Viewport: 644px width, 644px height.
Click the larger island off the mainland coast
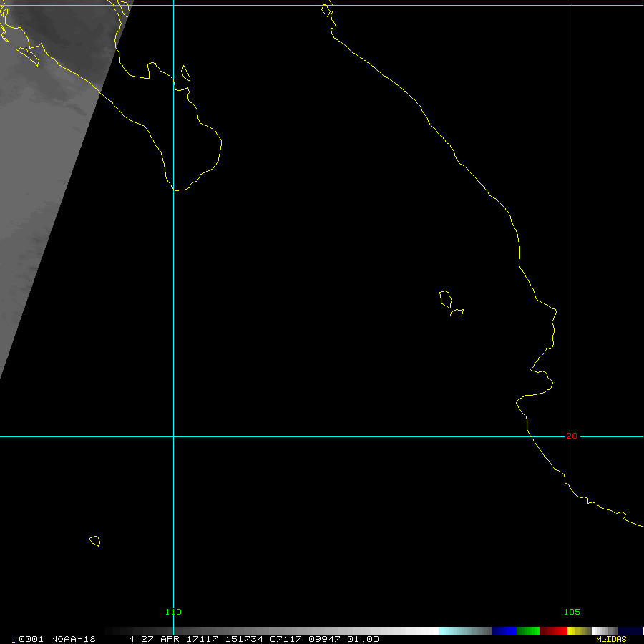(445, 298)
